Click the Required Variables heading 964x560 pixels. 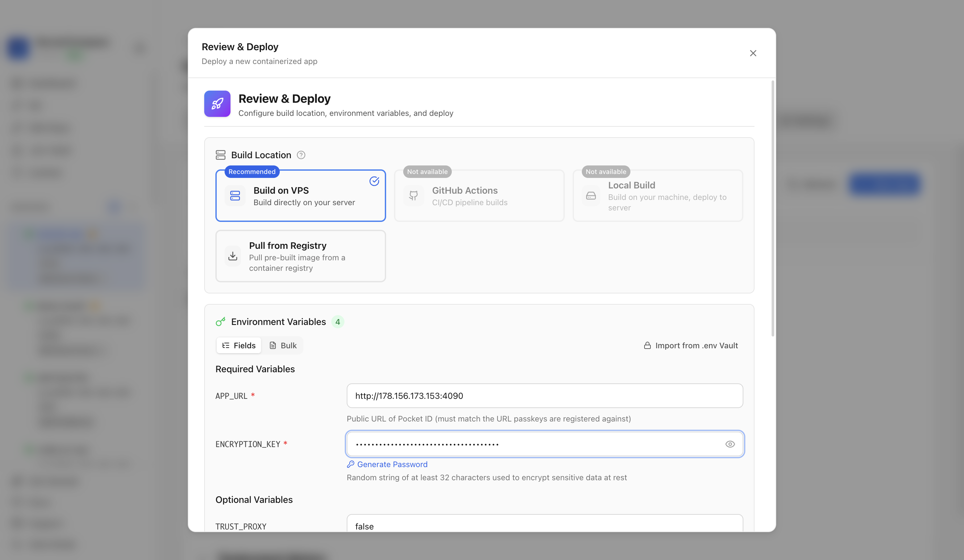click(x=255, y=369)
